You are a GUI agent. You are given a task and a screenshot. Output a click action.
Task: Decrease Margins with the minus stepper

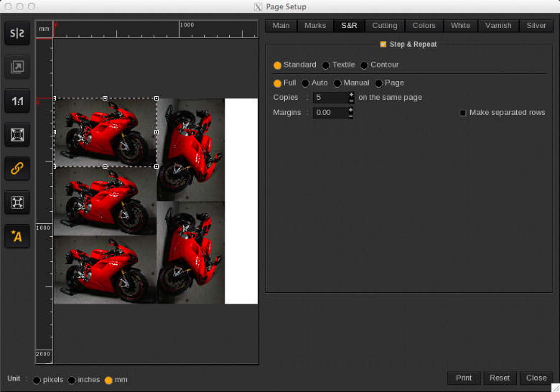click(351, 116)
